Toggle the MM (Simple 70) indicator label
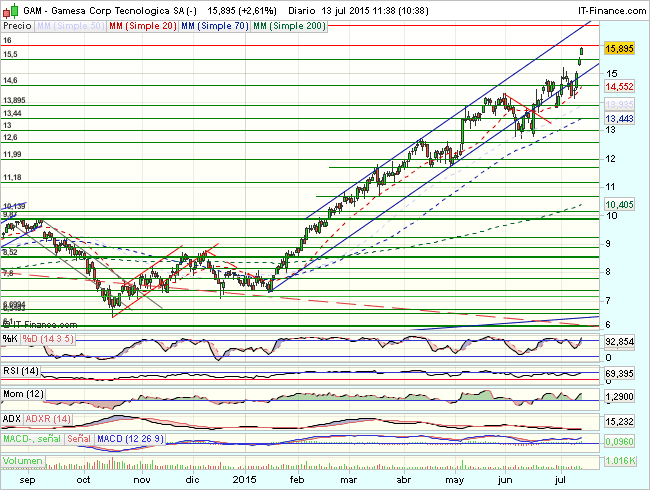Image resolution: width=650 pixels, height=490 pixels. coord(215,26)
